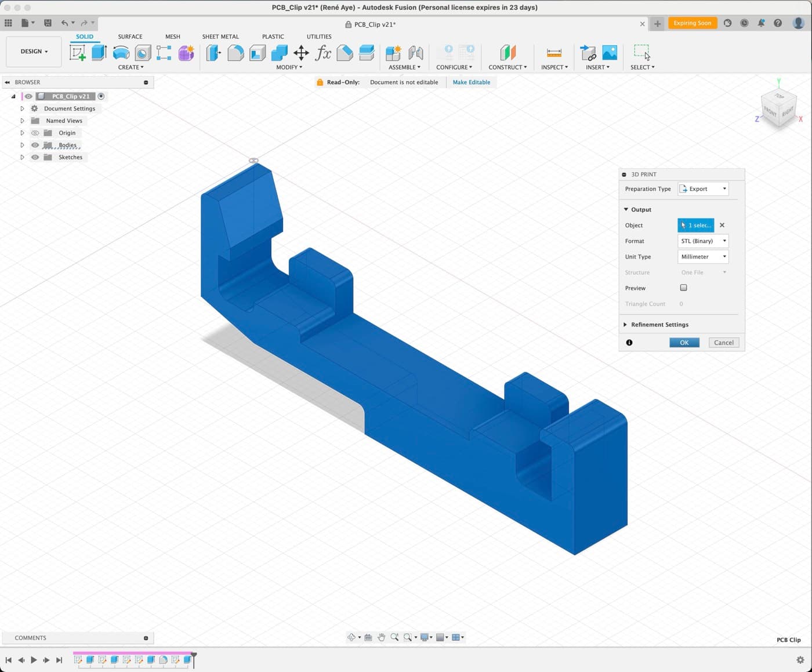The image size is (812, 672).
Task: Select the Offset Plane construct icon
Action: click(x=507, y=53)
